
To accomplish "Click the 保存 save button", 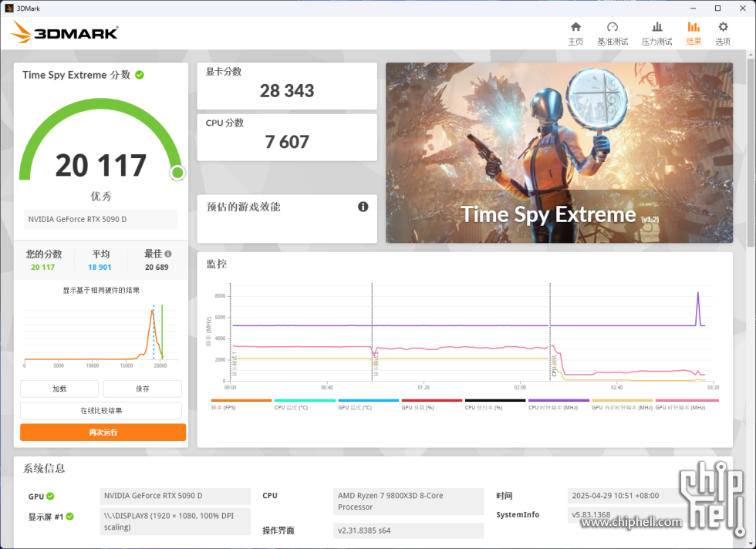I will click(x=142, y=389).
